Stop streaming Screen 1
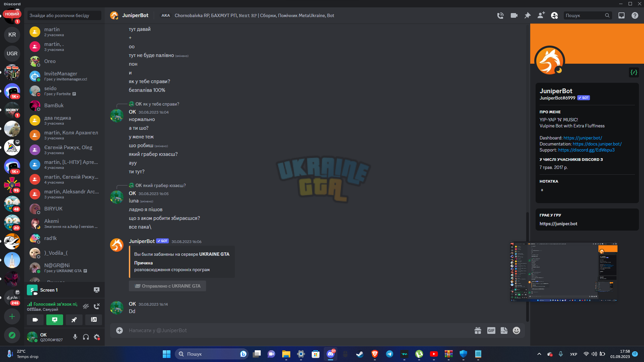The image size is (644, 362). (x=97, y=290)
